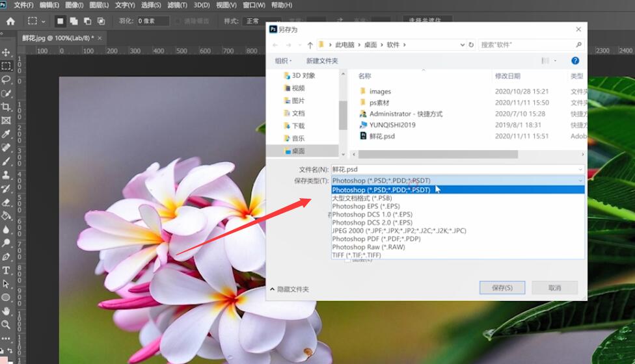Select the Spot Healing Brush tool

(x=6, y=148)
